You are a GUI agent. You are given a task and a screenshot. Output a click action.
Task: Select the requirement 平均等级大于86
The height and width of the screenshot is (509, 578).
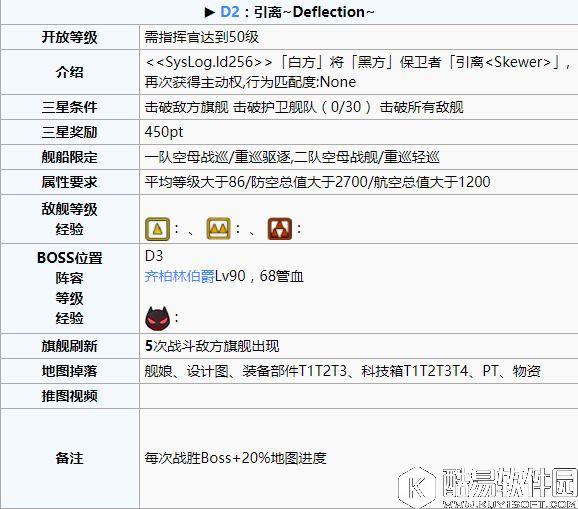pos(195,182)
